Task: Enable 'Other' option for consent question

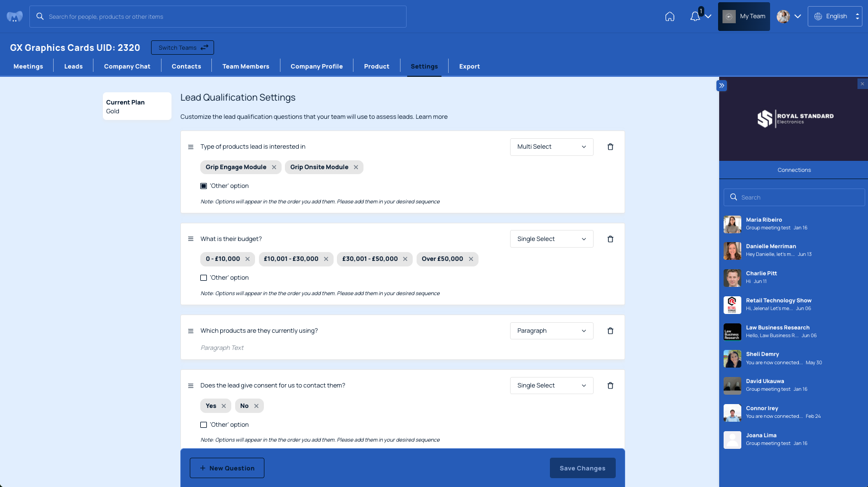Action: click(204, 425)
